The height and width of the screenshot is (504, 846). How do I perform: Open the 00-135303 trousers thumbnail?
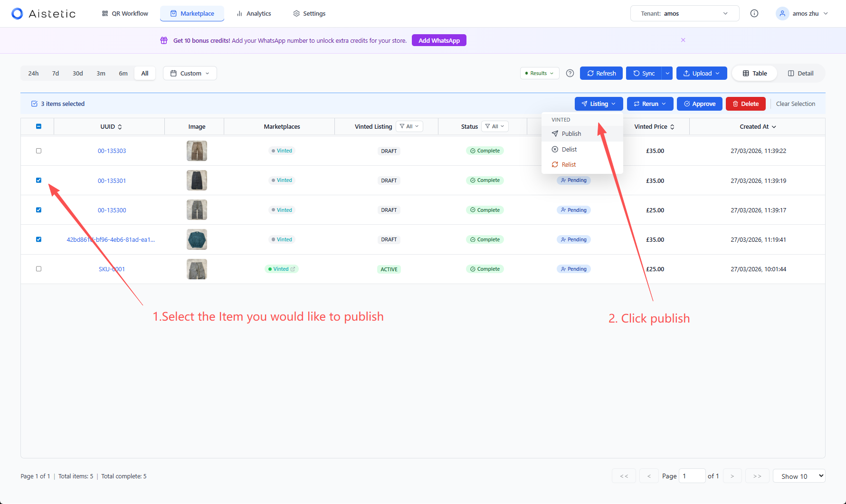[197, 151]
